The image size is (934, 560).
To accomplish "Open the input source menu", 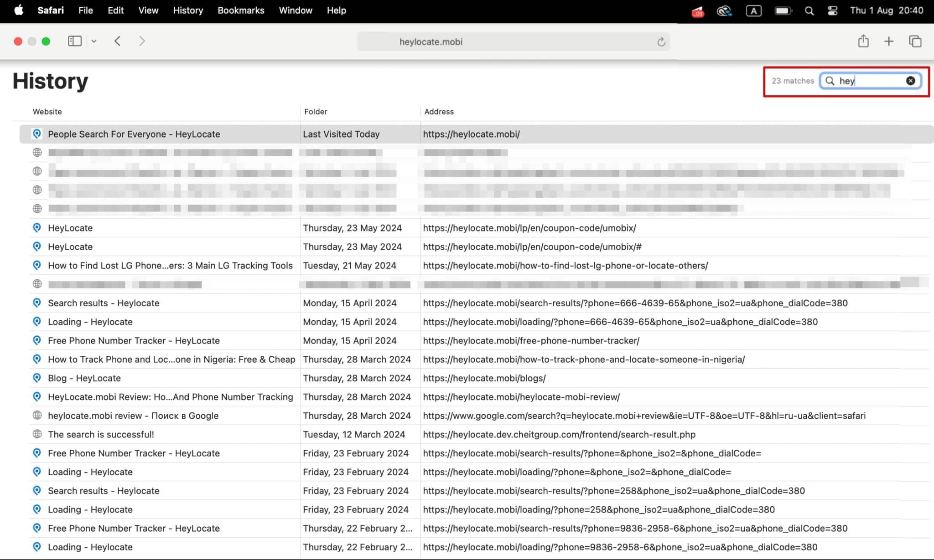I will click(754, 10).
